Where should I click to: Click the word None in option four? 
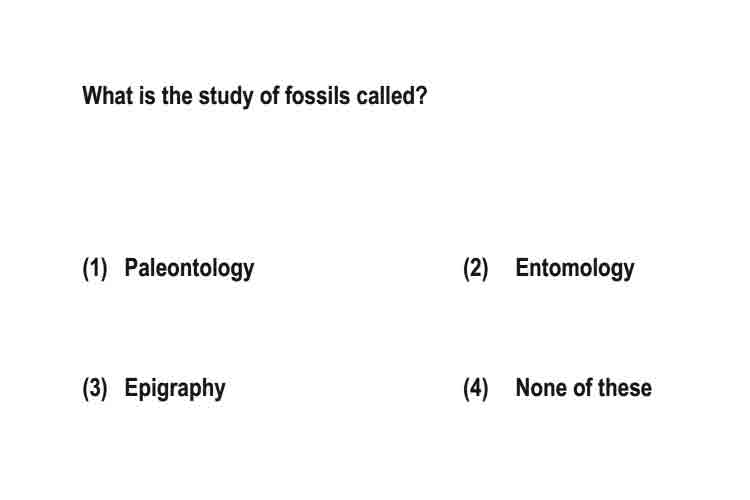(x=540, y=388)
